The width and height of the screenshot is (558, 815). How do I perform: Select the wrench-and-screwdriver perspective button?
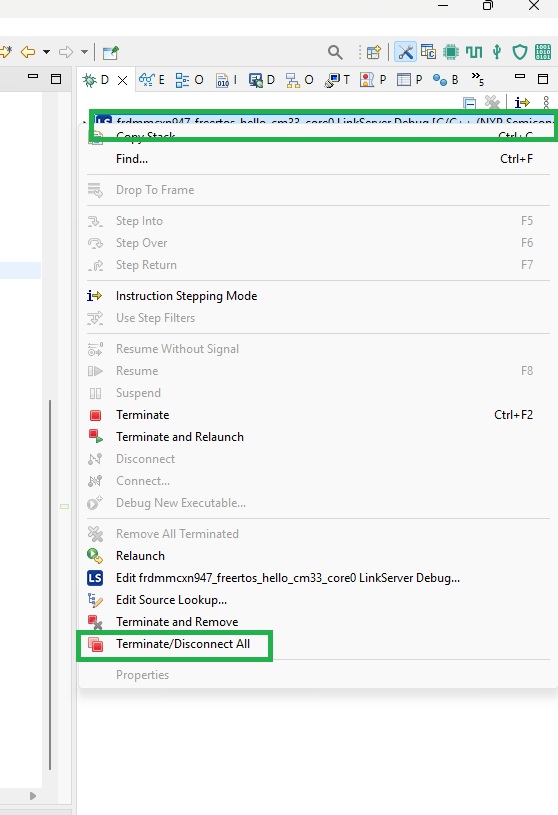point(405,52)
